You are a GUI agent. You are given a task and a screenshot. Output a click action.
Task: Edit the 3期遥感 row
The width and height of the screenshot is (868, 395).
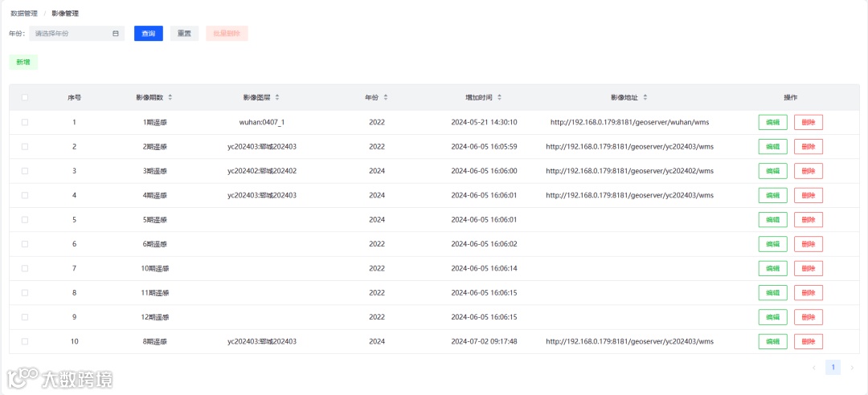[x=773, y=171]
